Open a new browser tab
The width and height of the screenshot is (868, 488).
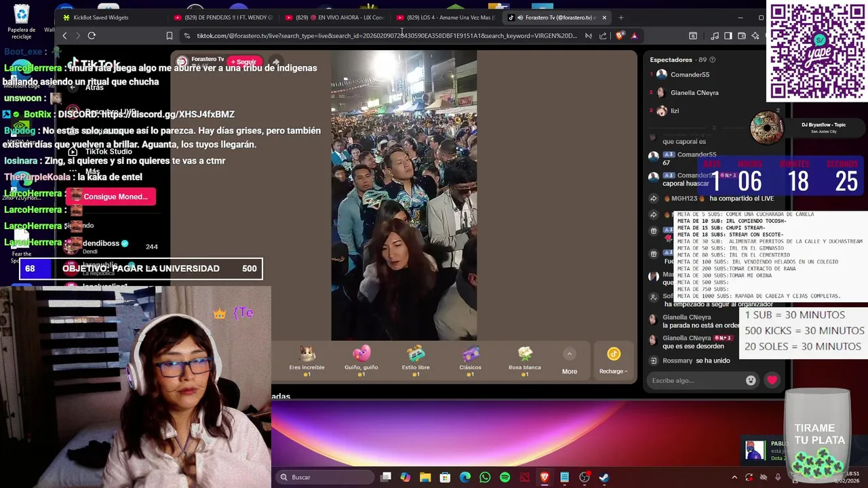tap(621, 18)
